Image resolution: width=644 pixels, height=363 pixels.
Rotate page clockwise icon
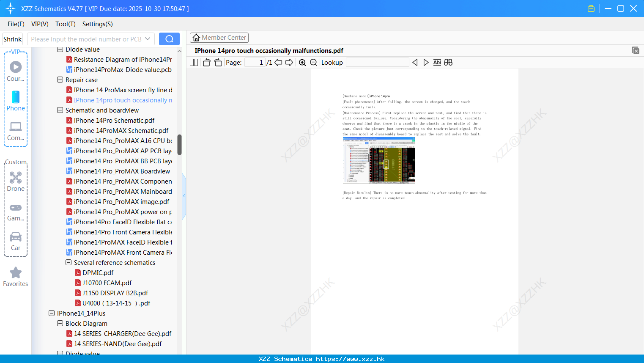(x=218, y=63)
